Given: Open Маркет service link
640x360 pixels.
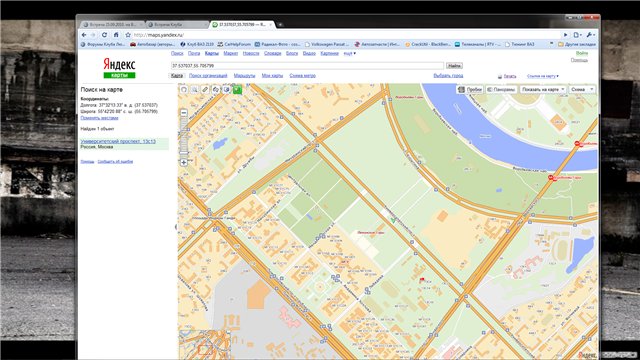Looking at the screenshot, I should click(231, 53).
